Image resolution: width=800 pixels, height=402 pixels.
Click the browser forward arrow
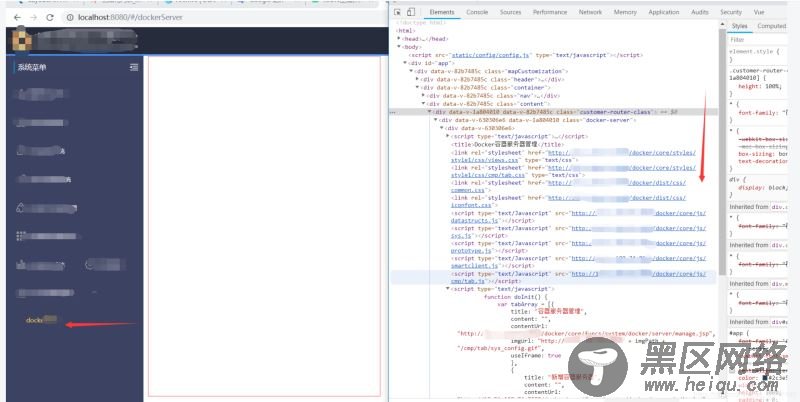[x=34, y=17]
